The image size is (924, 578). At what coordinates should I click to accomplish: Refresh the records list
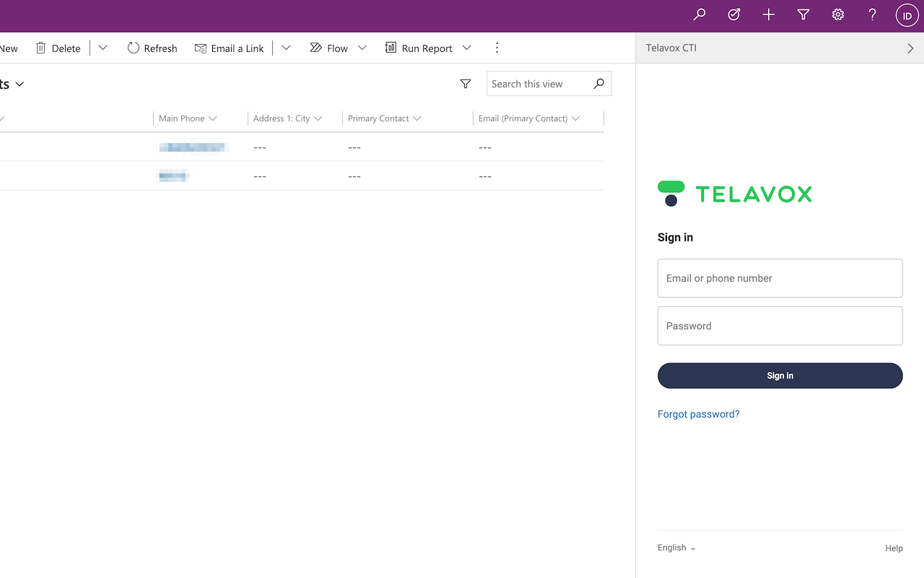point(152,48)
